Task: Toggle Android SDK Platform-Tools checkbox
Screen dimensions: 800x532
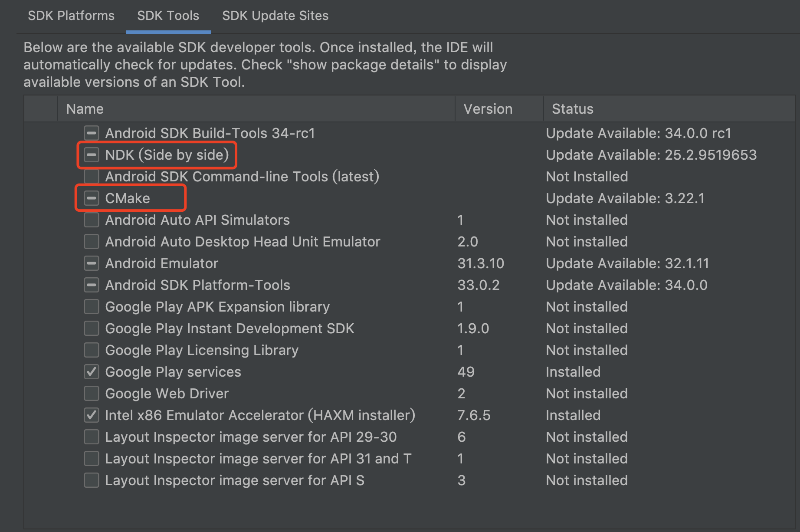Action: point(92,285)
